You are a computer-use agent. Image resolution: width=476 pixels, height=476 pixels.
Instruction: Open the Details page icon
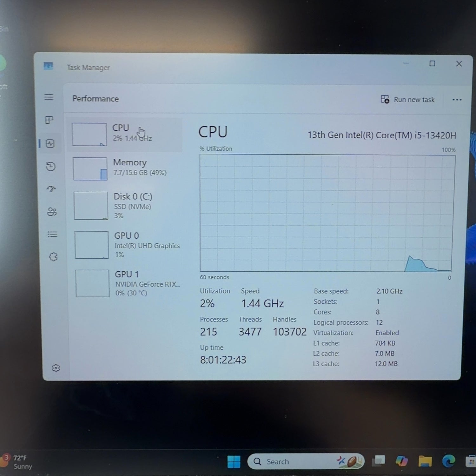coord(52,234)
